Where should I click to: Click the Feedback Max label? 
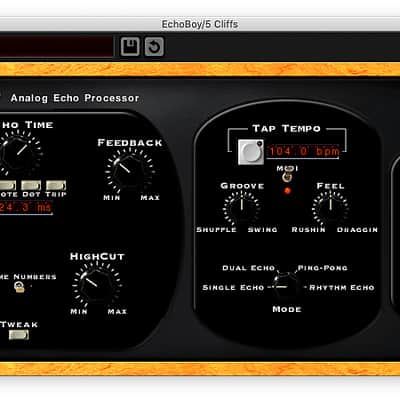(x=150, y=198)
